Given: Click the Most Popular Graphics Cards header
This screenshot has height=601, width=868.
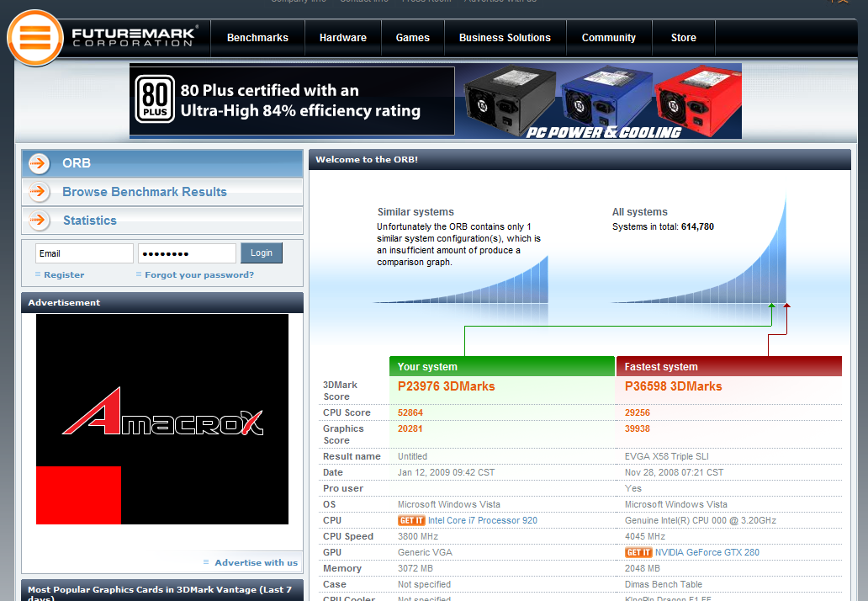Looking at the screenshot, I should coord(162,590).
